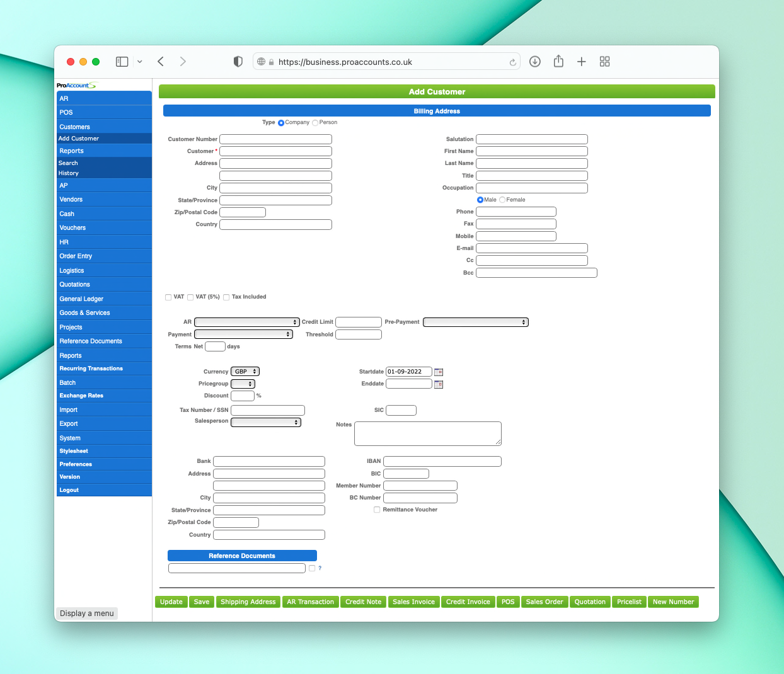Tick the Remittance Voucher checkbox
Viewport: 784px width, 674px height.
tap(377, 510)
